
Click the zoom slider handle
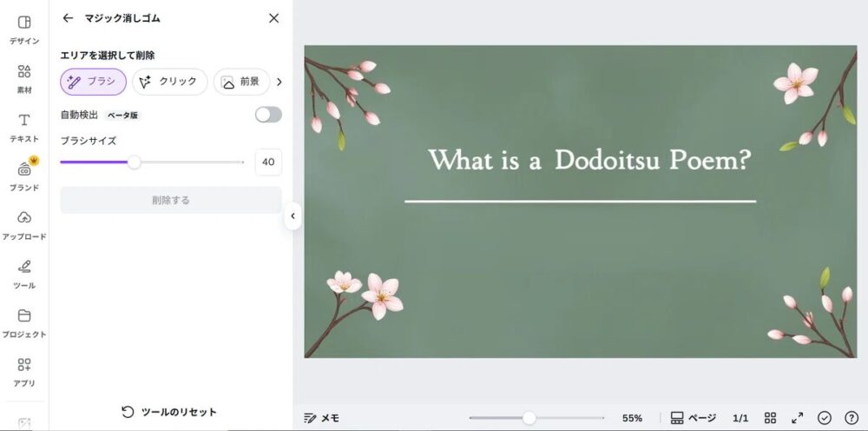(x=529, y=418)
